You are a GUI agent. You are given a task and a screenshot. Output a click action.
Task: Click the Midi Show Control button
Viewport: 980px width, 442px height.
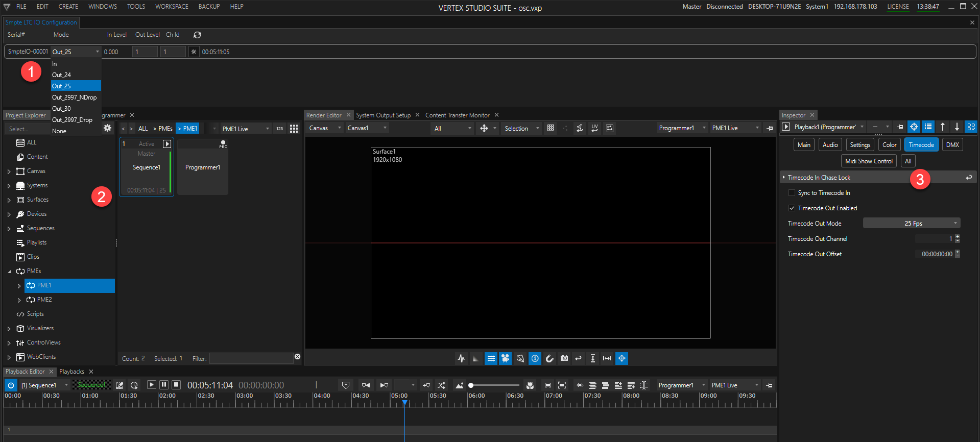[x=869, y=161]
